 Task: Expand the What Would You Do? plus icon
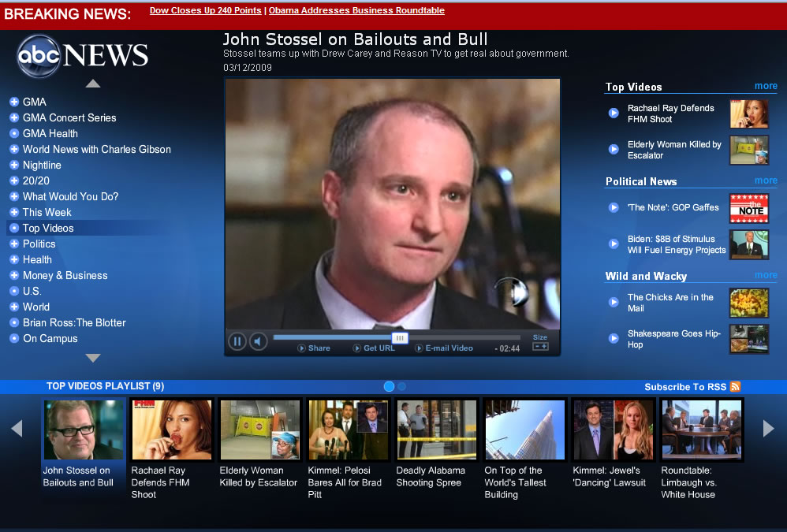click(14, 196)
